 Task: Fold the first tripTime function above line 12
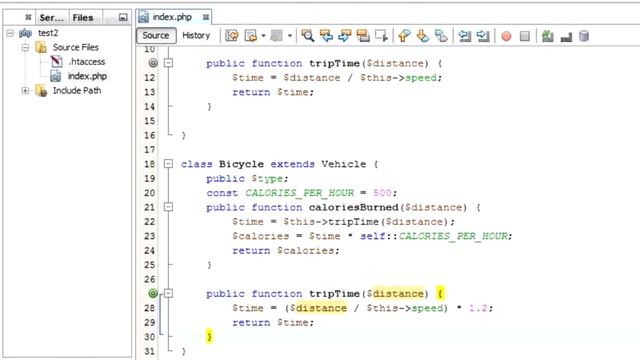168,63
